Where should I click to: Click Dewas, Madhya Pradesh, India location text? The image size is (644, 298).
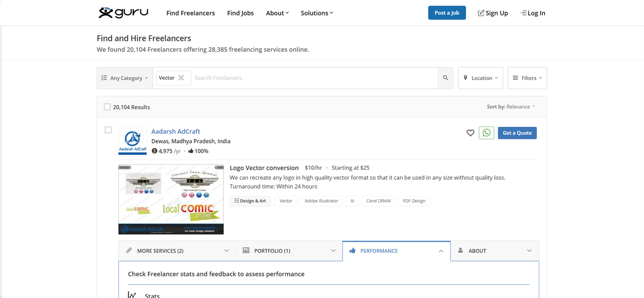point(191,141)
